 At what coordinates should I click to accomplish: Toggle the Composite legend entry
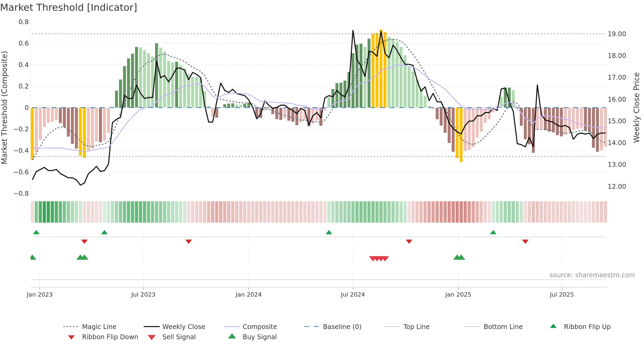pos(251,327)
